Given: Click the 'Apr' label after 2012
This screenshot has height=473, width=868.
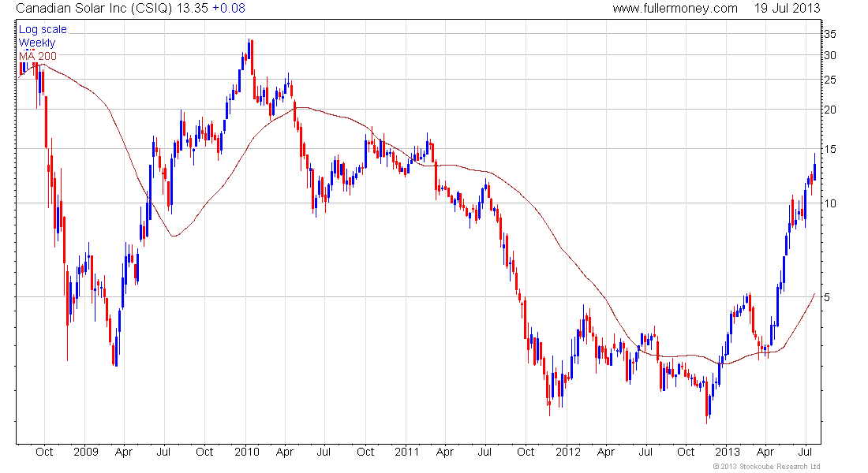Looking at the screenshot, I should (606, 452).
